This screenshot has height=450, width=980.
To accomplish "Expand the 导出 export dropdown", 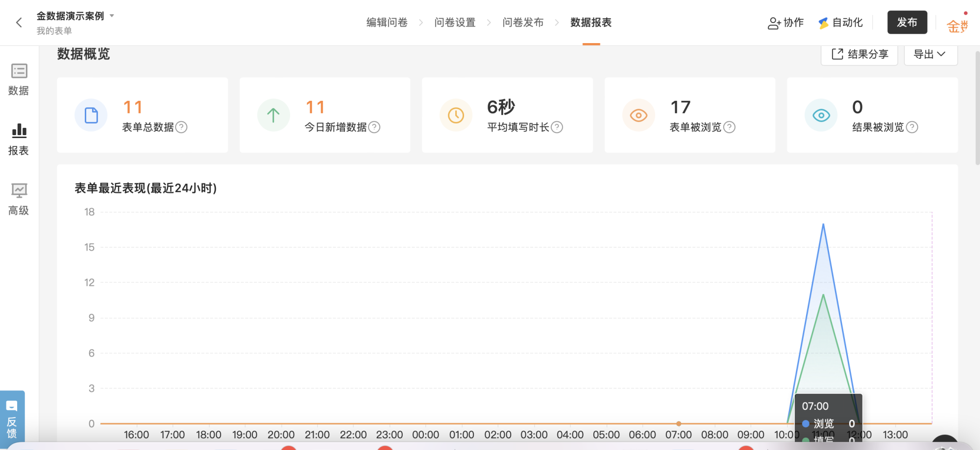I will [931, 54].
